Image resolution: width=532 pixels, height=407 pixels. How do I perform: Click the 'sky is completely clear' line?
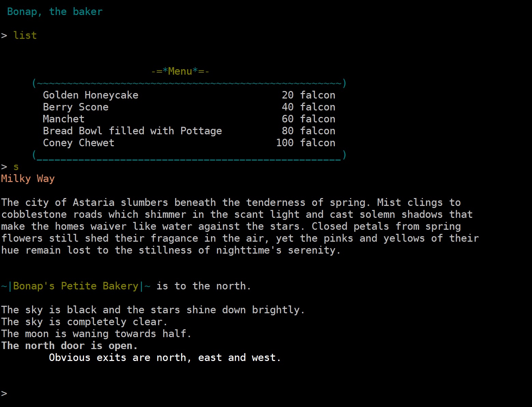click(x=84, y=322)
